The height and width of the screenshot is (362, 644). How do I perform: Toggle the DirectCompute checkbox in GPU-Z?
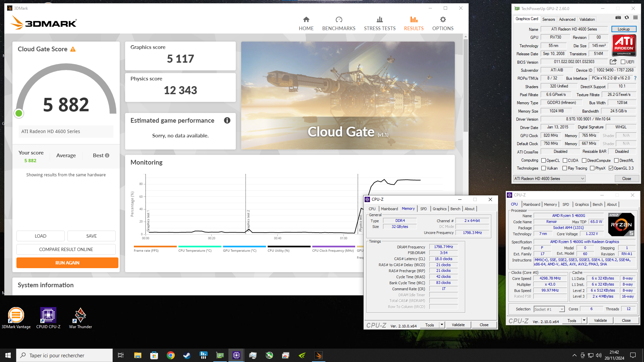click(x=584, y=161)
